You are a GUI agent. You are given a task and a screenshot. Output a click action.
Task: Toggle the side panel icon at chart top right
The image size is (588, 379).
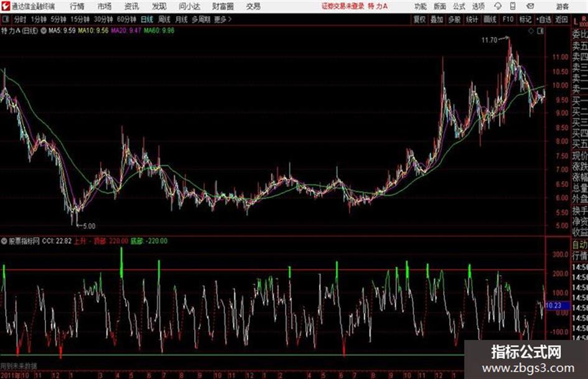(540, 31)
